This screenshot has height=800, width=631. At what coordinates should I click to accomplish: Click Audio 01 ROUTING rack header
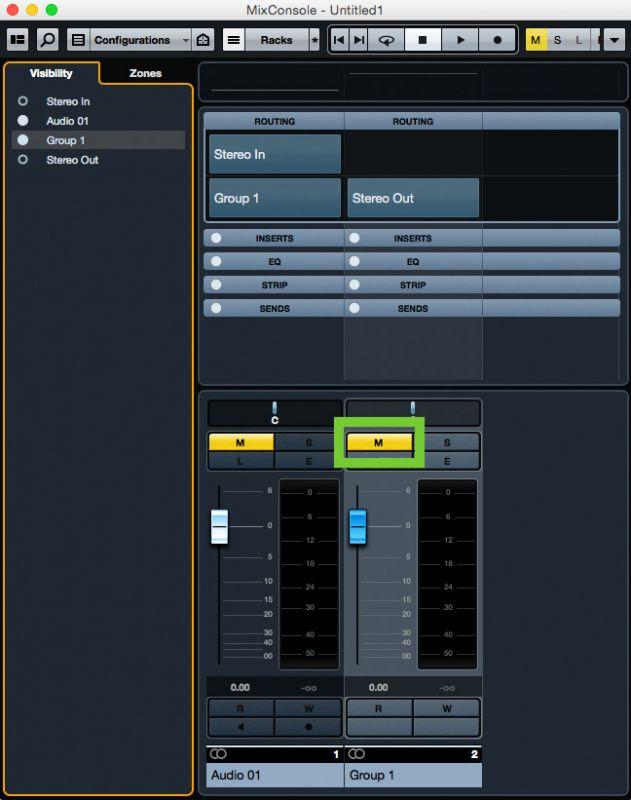(274, 121)
